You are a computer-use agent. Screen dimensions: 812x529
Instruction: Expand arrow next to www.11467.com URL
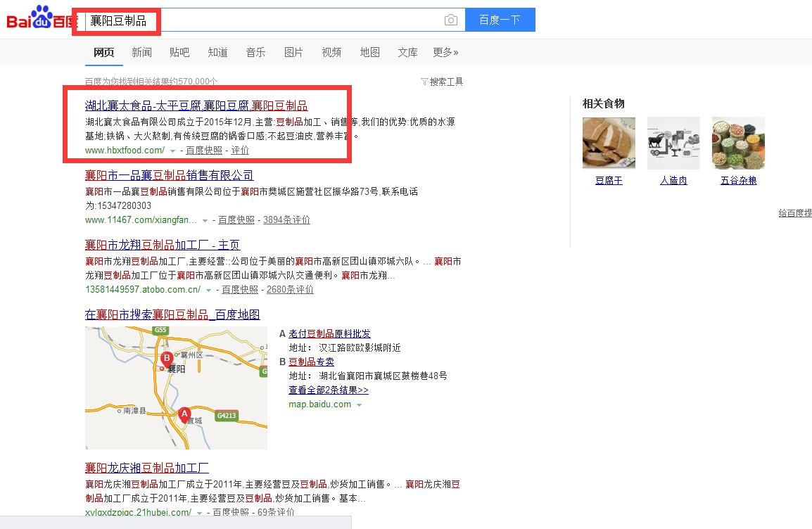click(x=205, y=220)
